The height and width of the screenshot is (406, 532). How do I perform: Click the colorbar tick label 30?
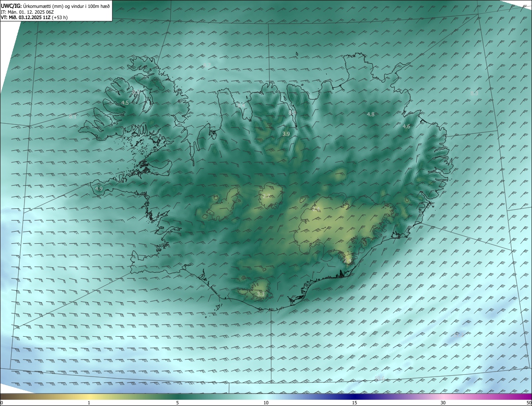[443, 403]
